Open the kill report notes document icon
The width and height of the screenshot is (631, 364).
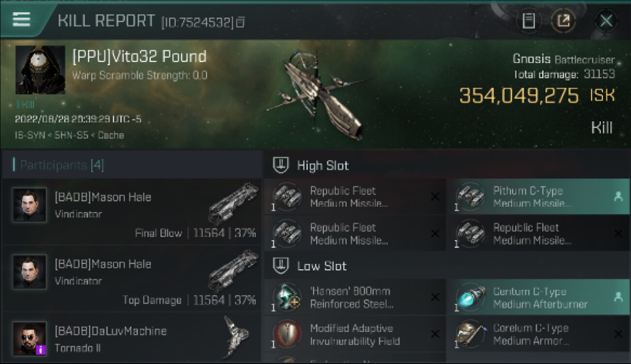pos(529,21)
